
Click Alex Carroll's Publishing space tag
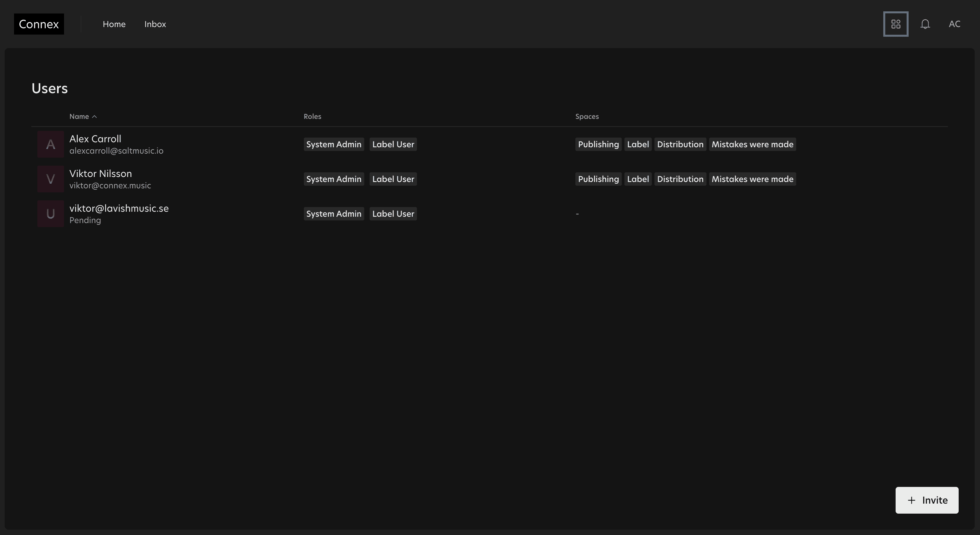598,144
